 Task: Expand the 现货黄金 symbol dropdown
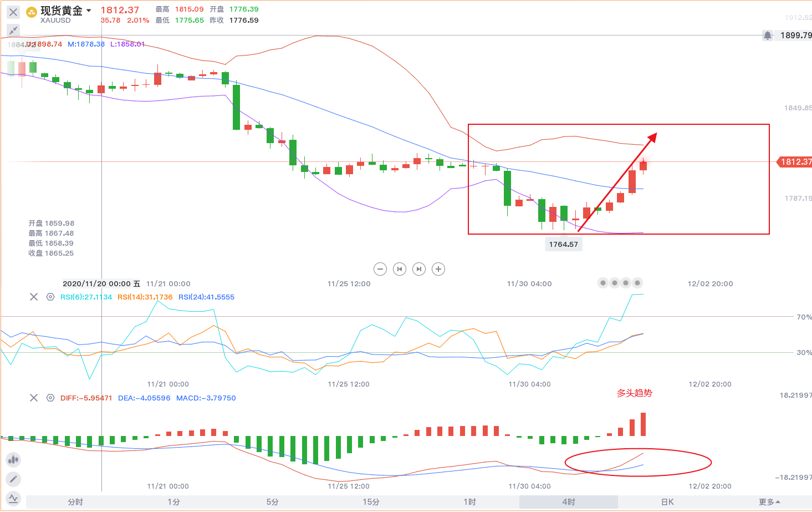tap(89, 11)
